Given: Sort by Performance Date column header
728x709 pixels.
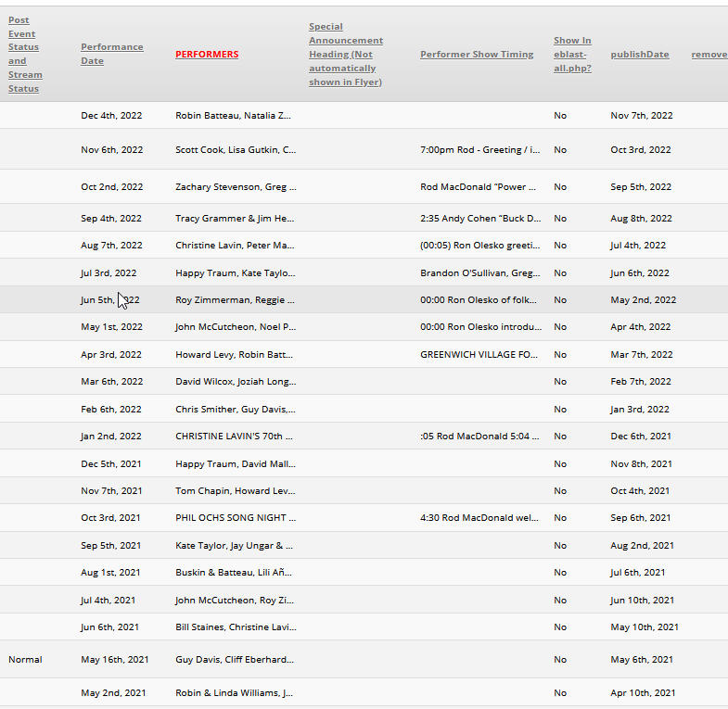Looking at the screenshot, I should pos(111,54).
